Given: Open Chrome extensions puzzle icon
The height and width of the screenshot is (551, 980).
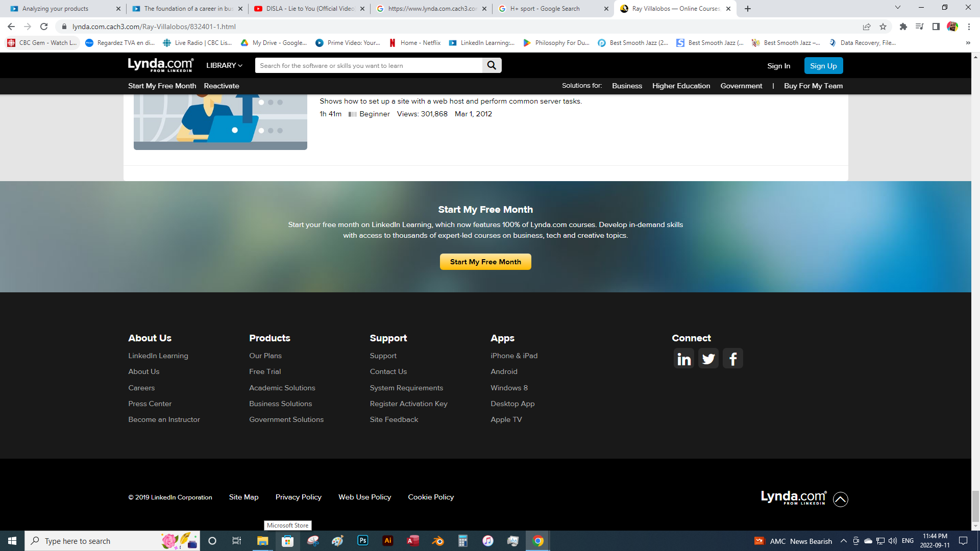Looking at the screenshot, I should point(903,27).
